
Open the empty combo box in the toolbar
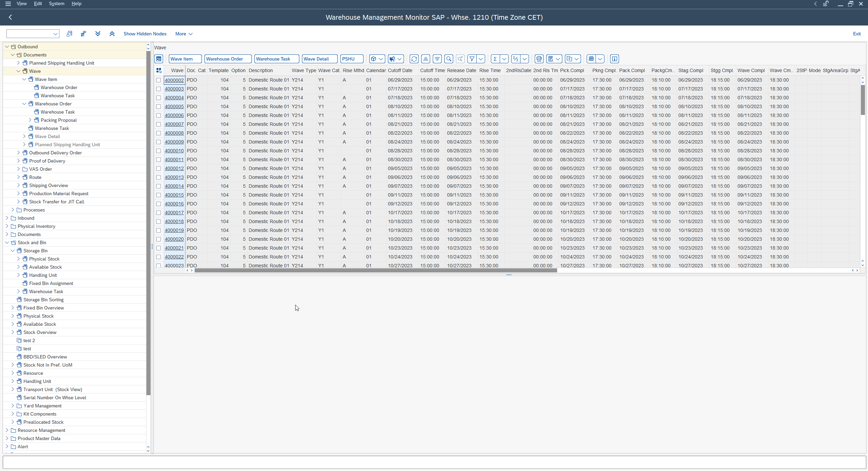pyautogui.click(x=33, y=34)
